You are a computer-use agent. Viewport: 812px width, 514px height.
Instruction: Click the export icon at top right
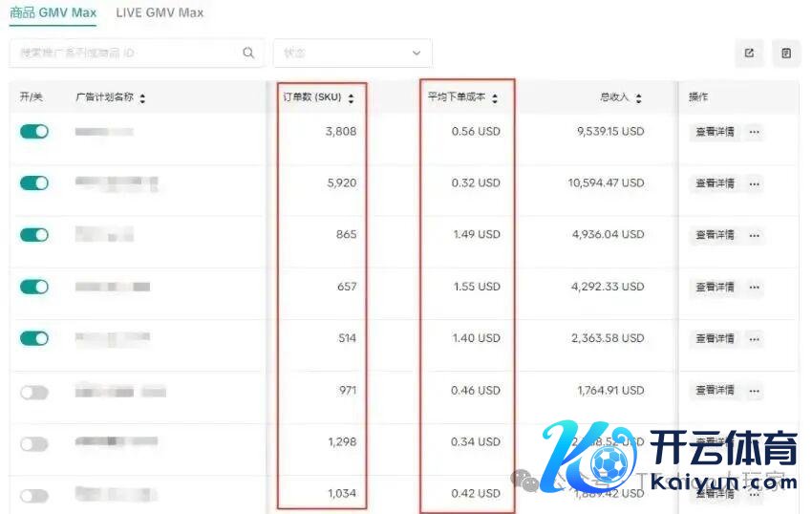pos(749,54)
